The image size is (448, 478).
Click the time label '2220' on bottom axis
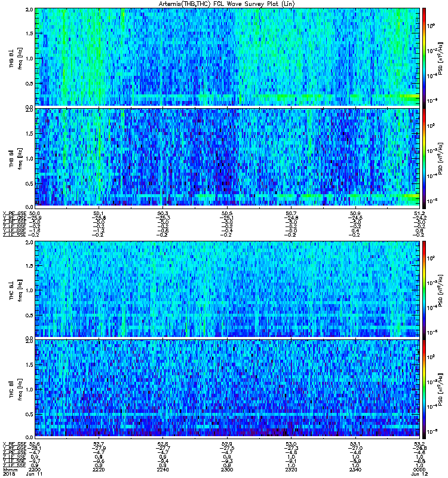[x=99, y=470]
